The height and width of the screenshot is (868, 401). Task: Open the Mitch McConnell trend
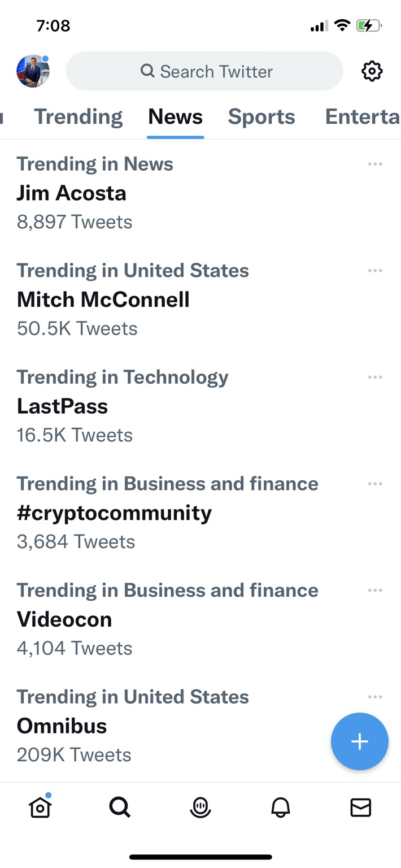pyautogui.click(x=103, y=300)
